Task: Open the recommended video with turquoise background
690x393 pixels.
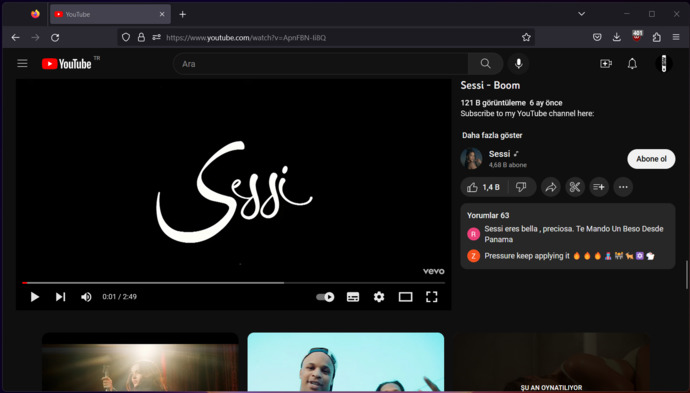Action: 346,362
